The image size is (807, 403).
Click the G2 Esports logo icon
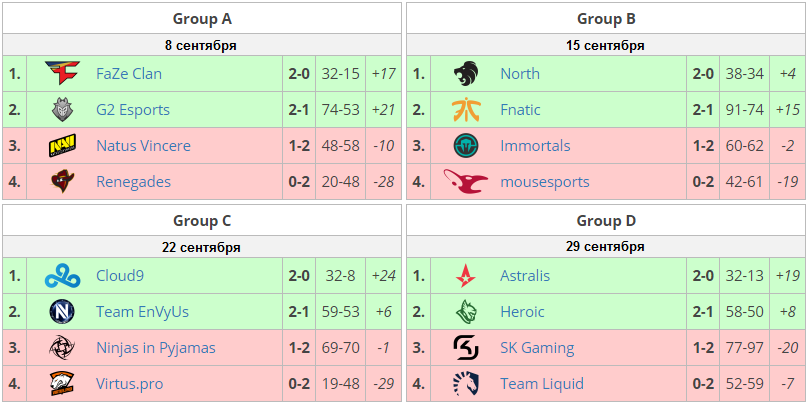64,109
